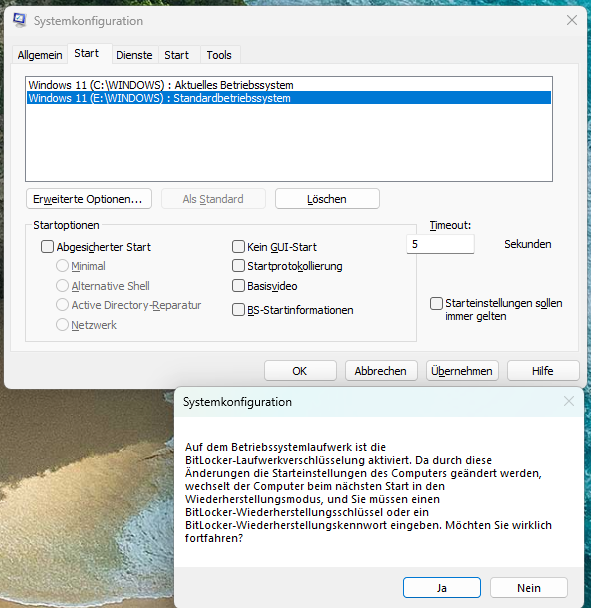Close the main Systemkonfiguration window
The height and width of the screenshot is (608, 591).
pyautogui.click(x=572, y=20)
